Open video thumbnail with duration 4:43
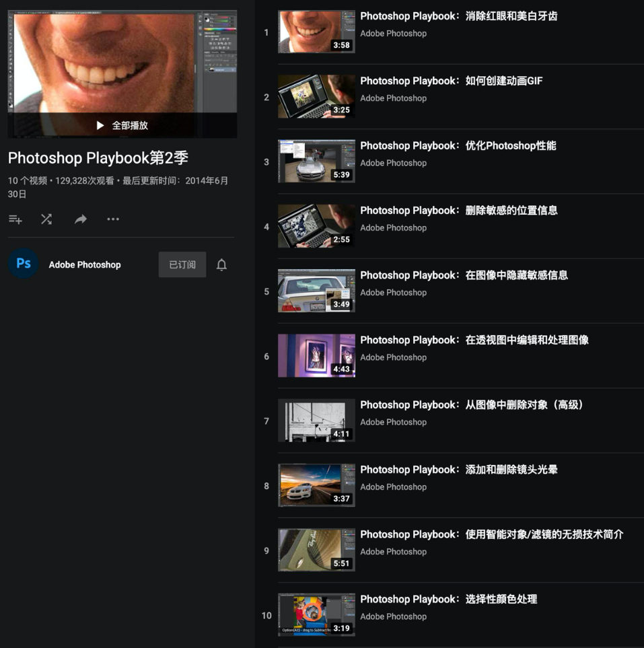 tap(316, 355)
